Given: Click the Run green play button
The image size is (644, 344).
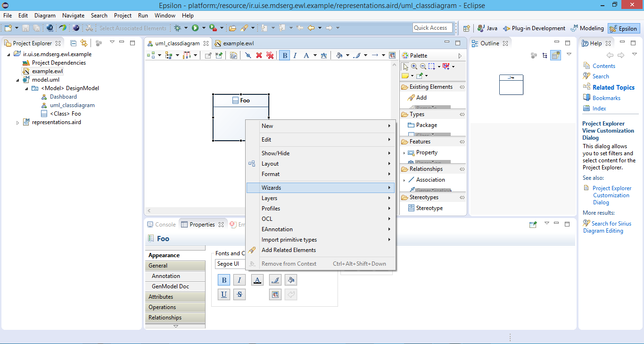Looking at the screenshot, I should [195, 28].
